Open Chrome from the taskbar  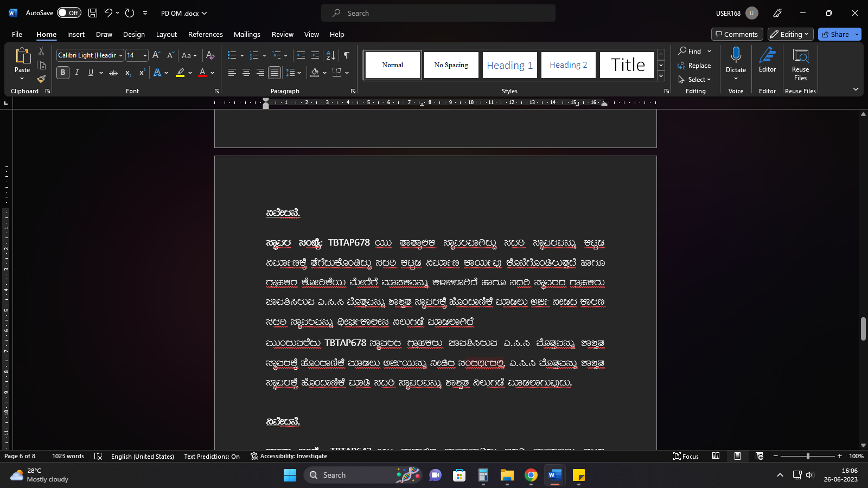(x=531, y=476)
